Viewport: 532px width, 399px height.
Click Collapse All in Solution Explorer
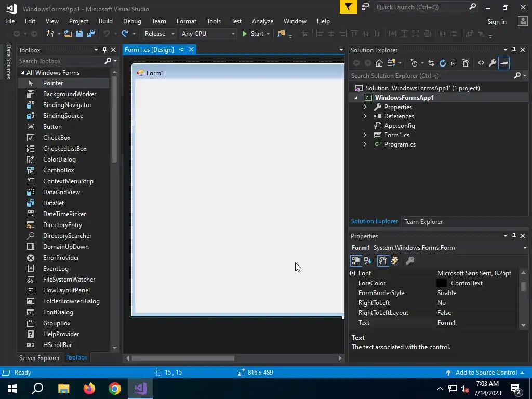[454, 63]
